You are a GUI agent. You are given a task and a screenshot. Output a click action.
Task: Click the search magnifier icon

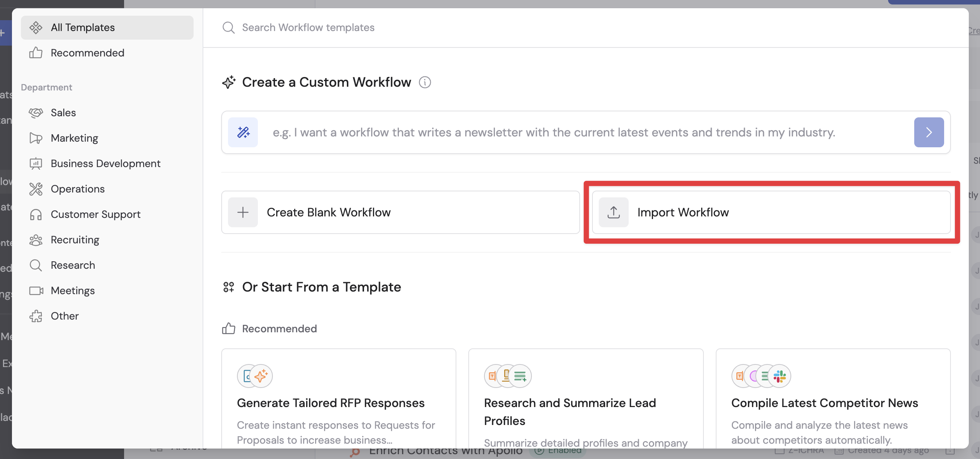pyautogui.click(x=228, y=27)
